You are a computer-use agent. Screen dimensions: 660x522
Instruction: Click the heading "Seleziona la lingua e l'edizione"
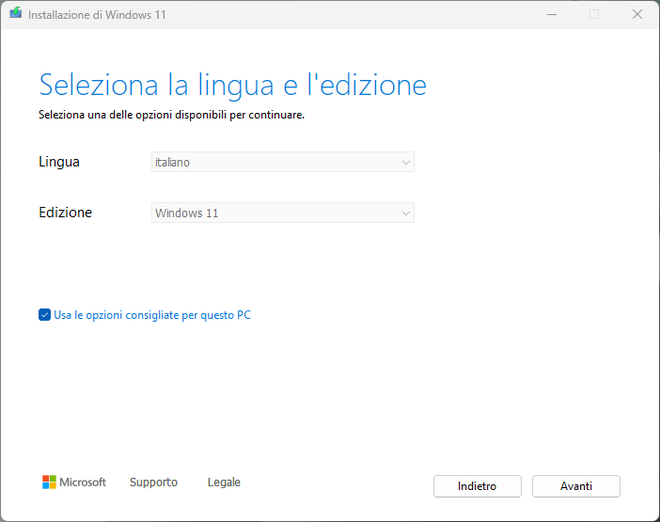[233, 85]
